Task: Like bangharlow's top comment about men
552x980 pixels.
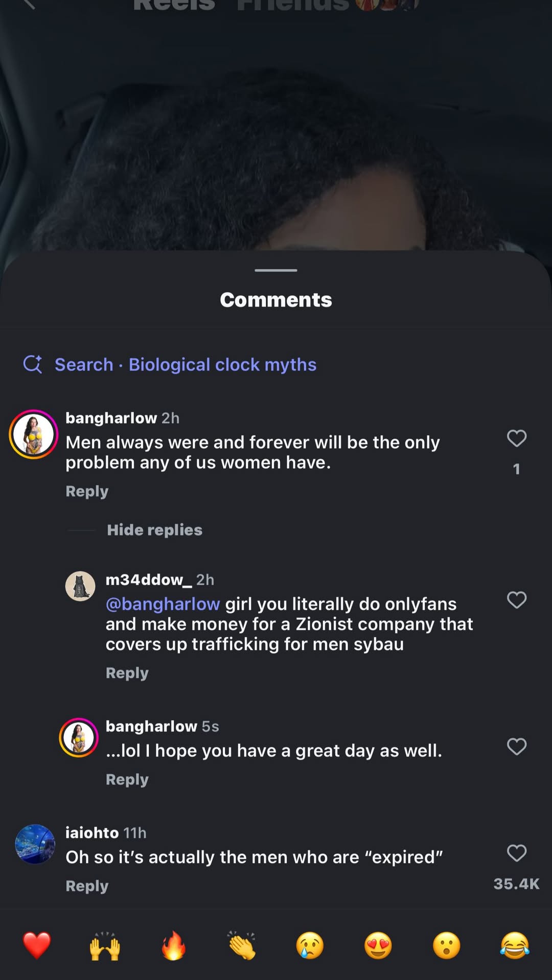Action: (x=516, y=438)
